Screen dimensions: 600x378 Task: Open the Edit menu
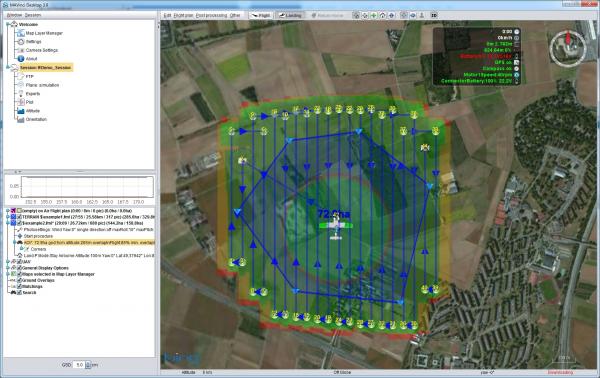click(167, 15)
